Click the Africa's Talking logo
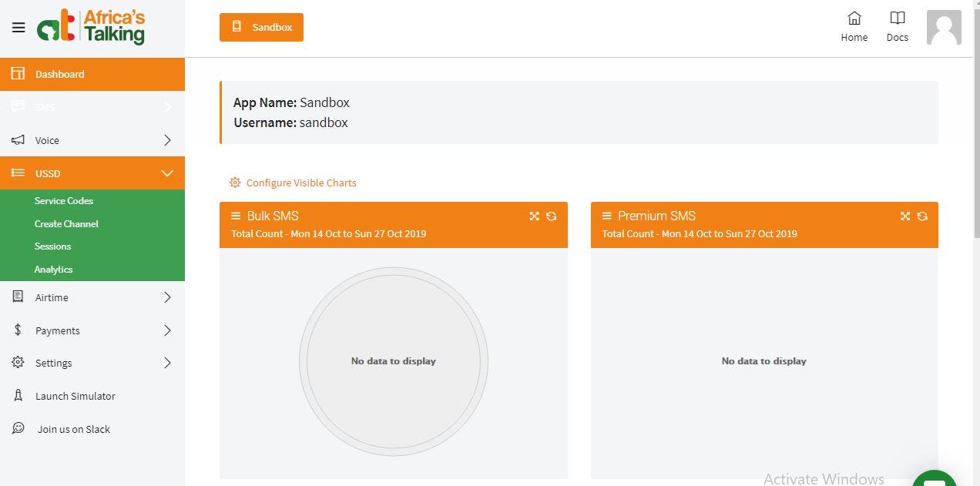Image resolution: width=980 pixels, height=486 pixels. click(x=91, y=27)
